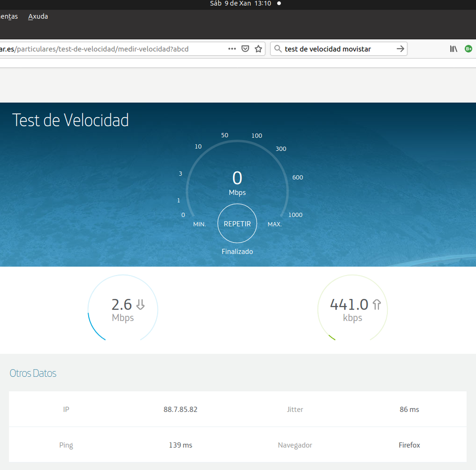476x470 pixels.
Task: Click the IP address 88.7.85.82
Action: pos(180,410)
